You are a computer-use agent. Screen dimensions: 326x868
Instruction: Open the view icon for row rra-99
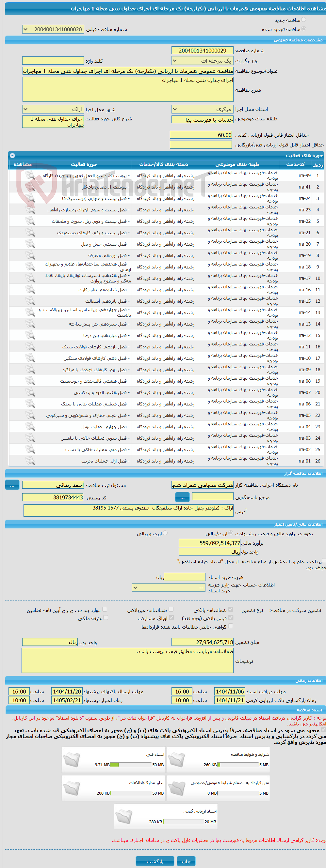coord(30,175)
